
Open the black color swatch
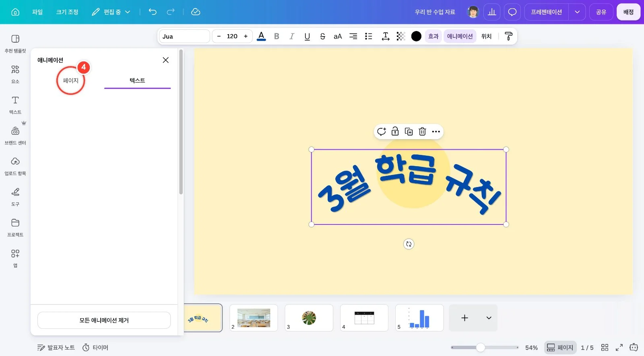[416, 36]
